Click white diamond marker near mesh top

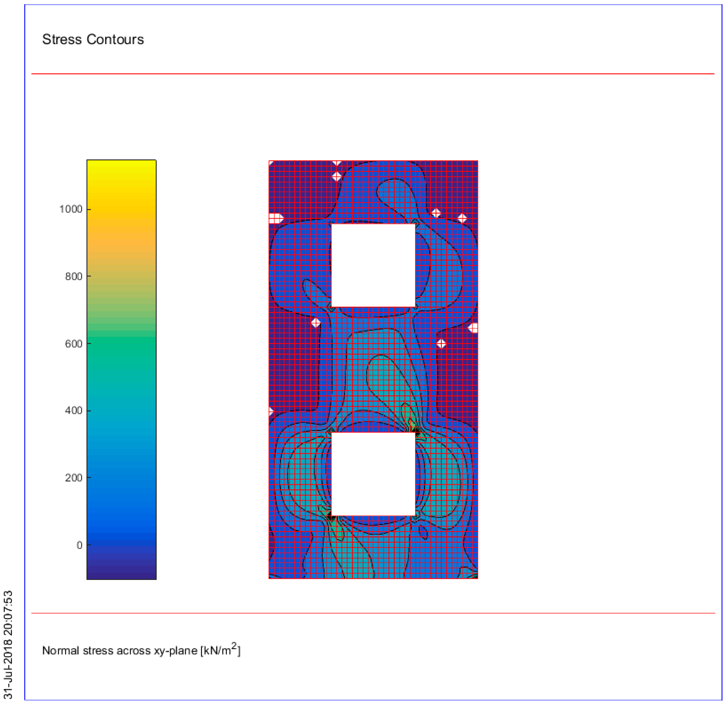tap(337, 176)
